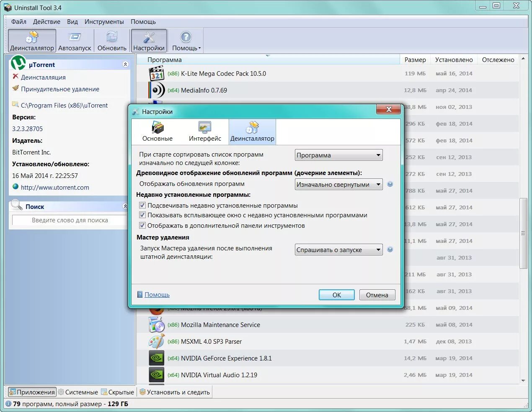
Task: Click the program list scrollbar thumb
Action: coord(523,233)
